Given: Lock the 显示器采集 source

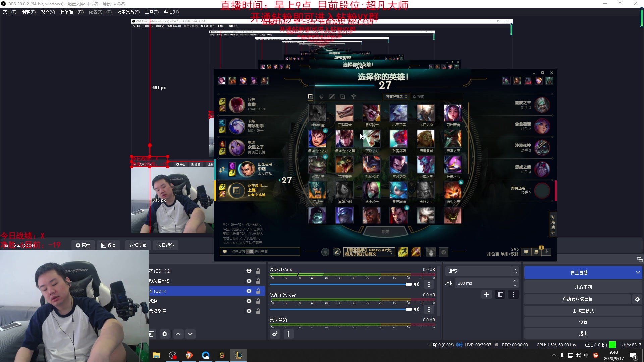Looking at the screenshot, I should pos(258,311).
